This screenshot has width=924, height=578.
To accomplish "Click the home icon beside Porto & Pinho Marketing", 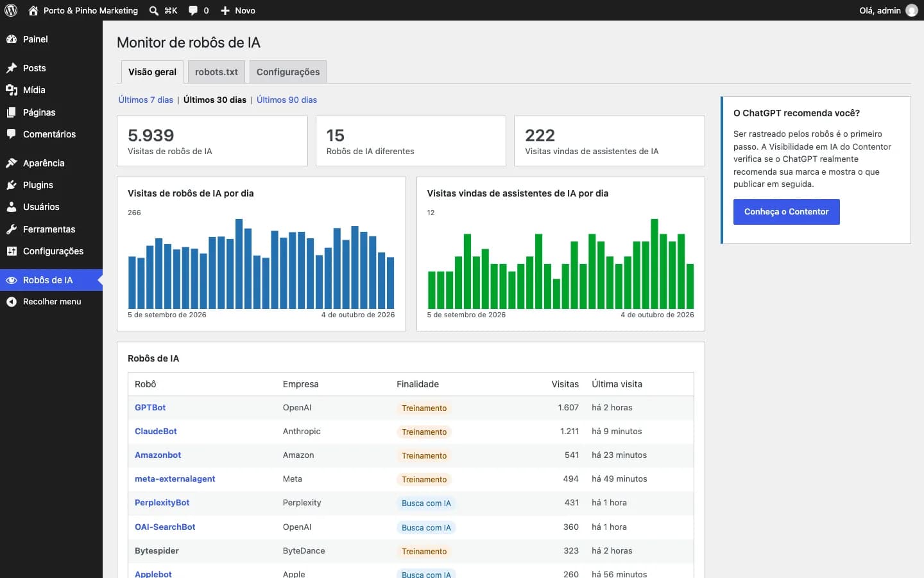I will tap(33, 10).
